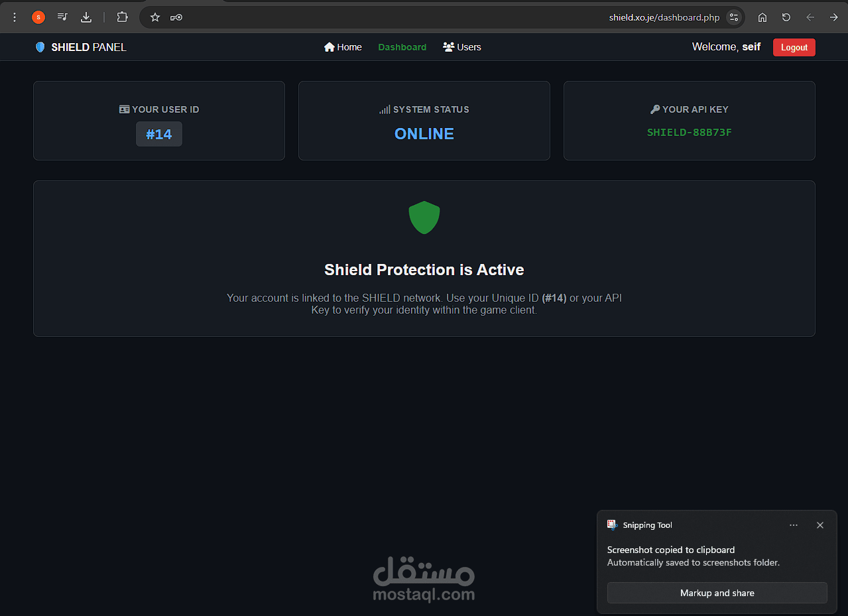Click the API key SHIELD-88B73F
Screen dimensions: 848x616
690,132
